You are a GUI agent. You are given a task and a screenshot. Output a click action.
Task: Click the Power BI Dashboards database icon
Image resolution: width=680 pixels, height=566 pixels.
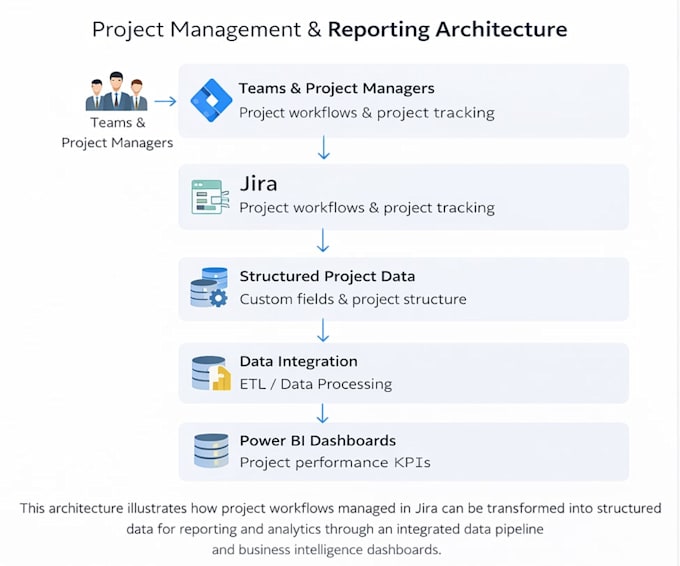pos(211,451)
